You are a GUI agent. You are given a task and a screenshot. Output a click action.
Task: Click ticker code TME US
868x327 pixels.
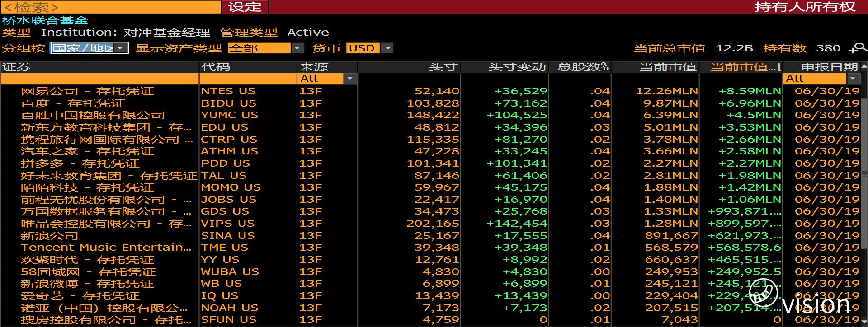click(x=225, y=248)
